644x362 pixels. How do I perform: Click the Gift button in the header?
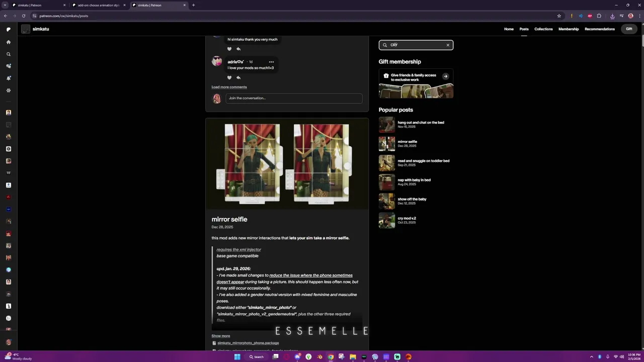629,29
